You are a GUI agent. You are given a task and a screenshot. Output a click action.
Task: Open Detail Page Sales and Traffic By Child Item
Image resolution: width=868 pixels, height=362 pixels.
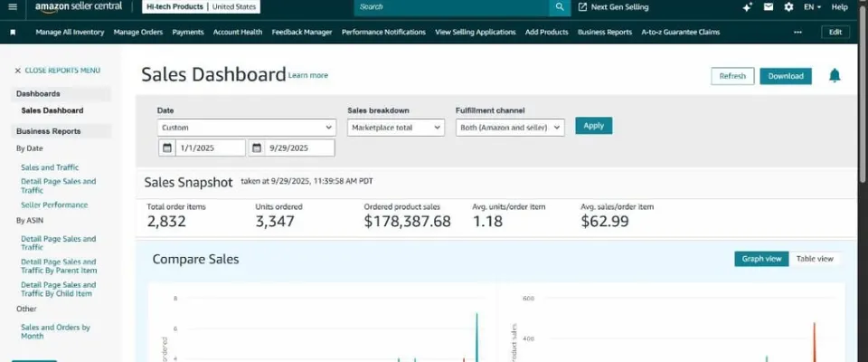tap(58, 290)
